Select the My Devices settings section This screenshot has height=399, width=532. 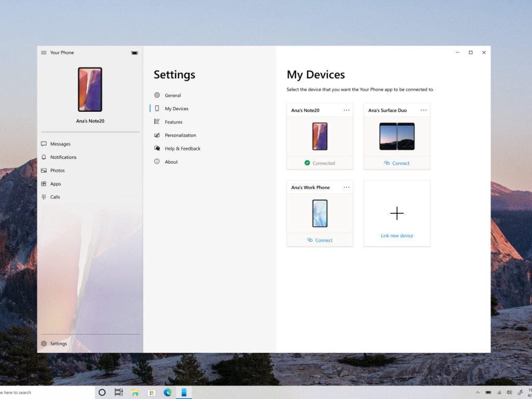tap(177, 109)
